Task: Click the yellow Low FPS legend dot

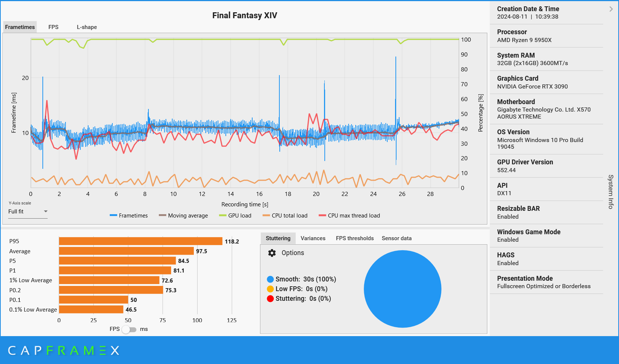Action: (x=270, y=289)
